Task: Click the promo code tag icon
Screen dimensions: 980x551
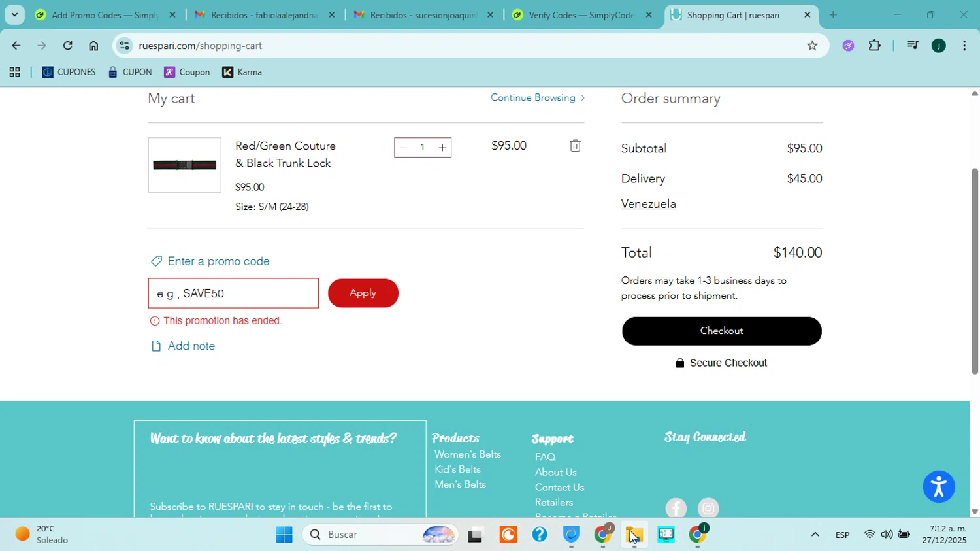Action: pyautogui.click(x=156, y=261)
